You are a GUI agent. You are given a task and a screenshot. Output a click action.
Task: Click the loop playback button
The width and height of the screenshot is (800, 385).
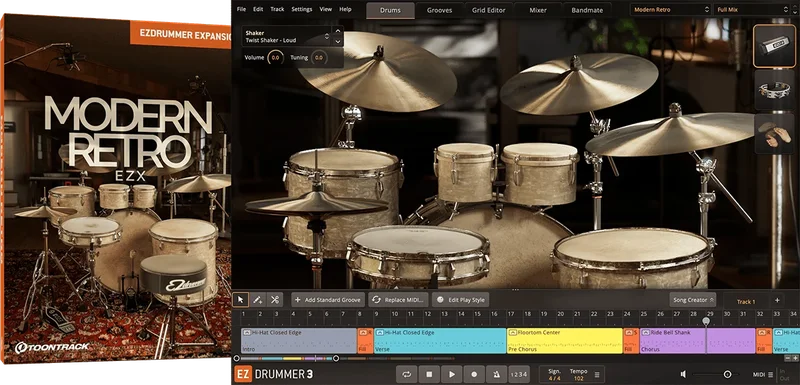click(x=407, y=374)
